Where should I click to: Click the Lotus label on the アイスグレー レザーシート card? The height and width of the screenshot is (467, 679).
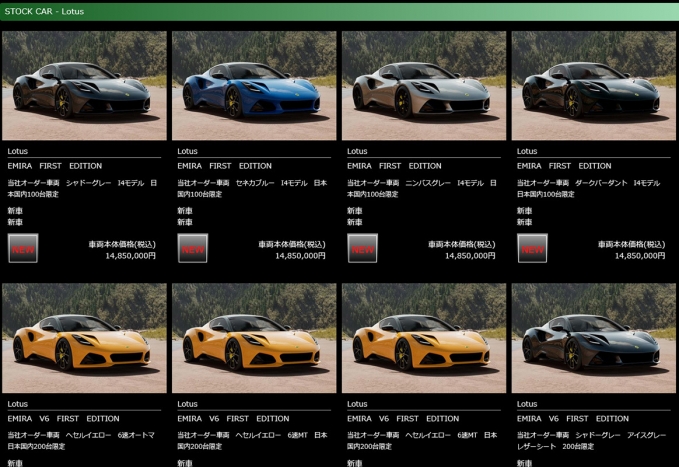pyautogui.click(x=527, y=404)
